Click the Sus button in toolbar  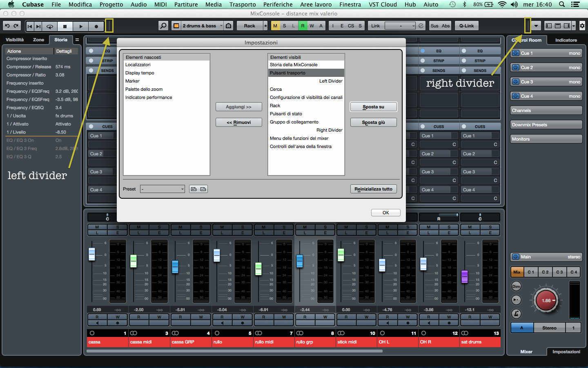(434, 26)
